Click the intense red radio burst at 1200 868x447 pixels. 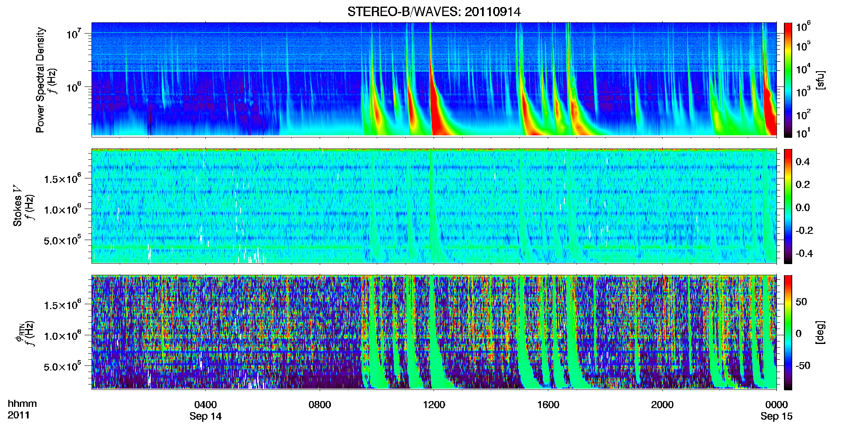tap(437, 112)
